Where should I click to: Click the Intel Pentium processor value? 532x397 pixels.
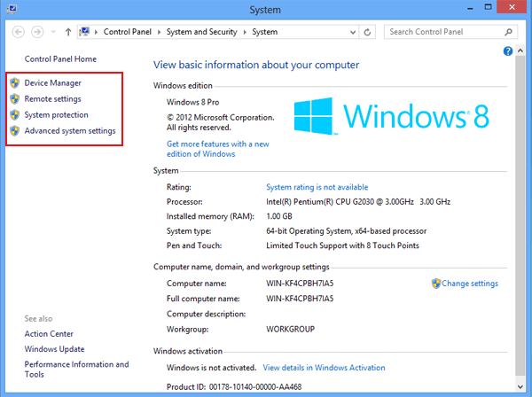(x=358, y=202)
